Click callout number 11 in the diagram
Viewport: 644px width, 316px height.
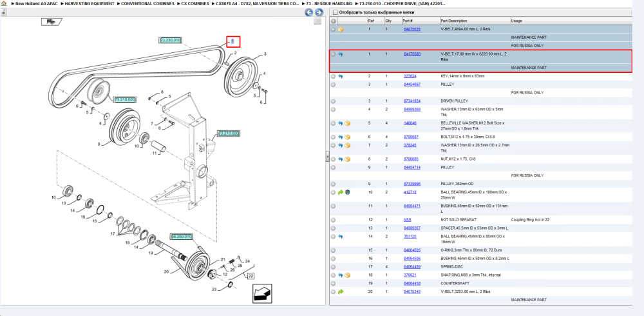pos(155,153)
